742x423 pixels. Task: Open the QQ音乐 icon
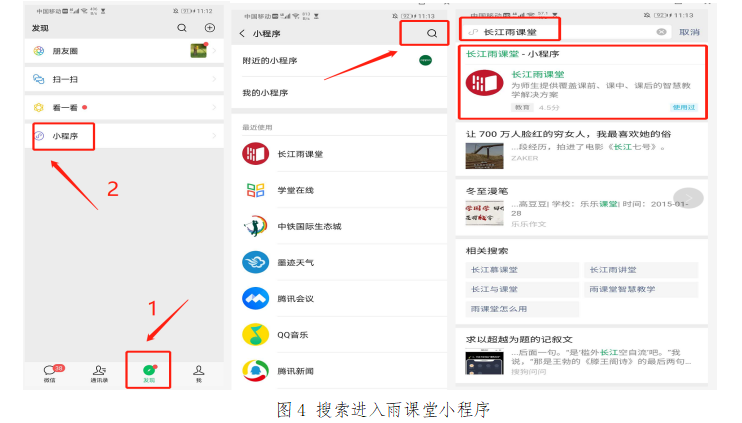pyautogui.click(x=256, y=335)
